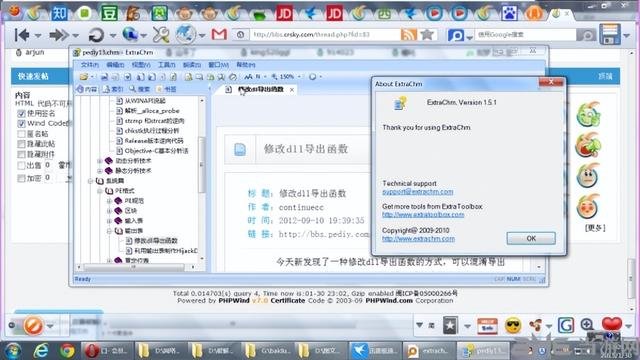Viewport: 640px width, 360px height.
Task: Switch to the 搜索 search pane tab
Action: point(140,89)
